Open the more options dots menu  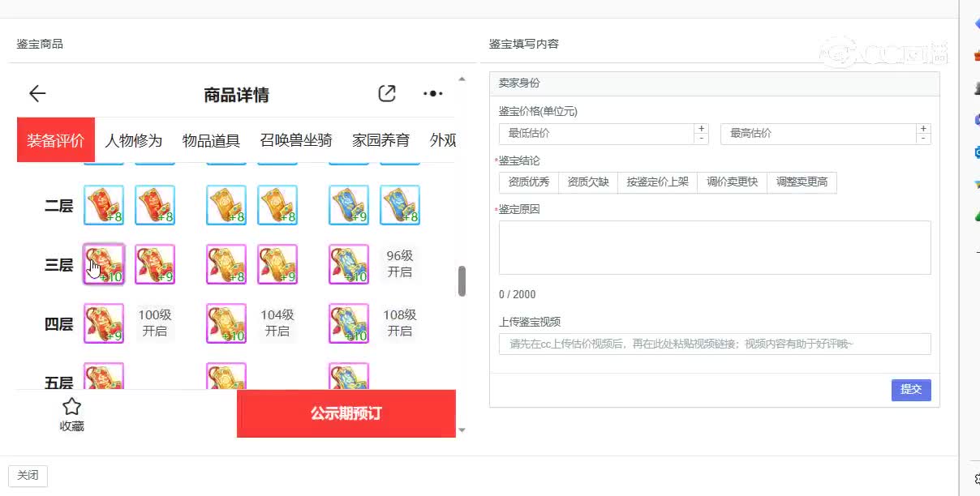click(x=433, y=94)
